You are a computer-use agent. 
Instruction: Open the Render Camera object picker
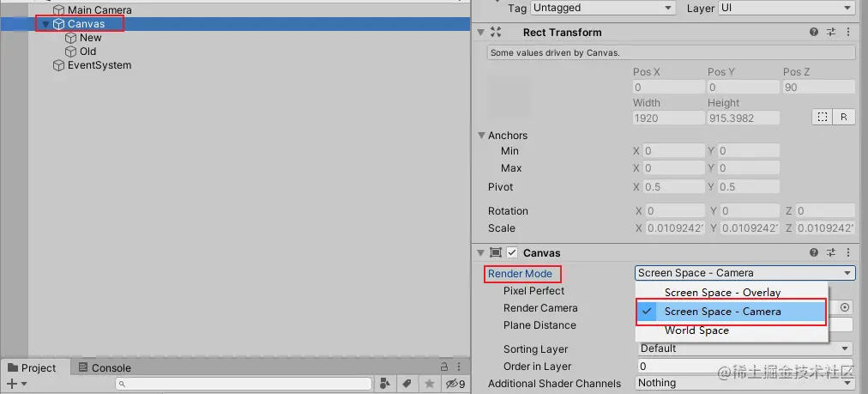(846, 307)
